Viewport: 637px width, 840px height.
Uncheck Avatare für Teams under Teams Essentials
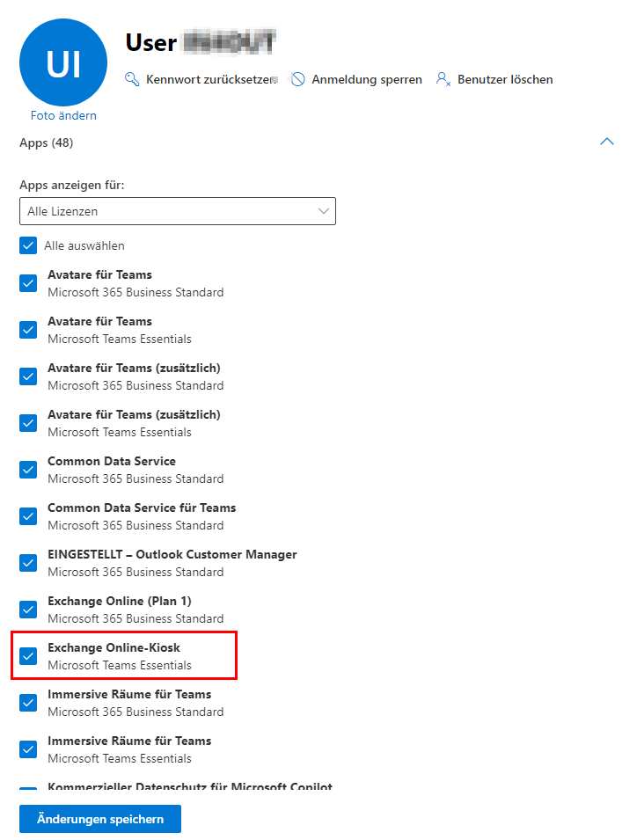click(x=28, y=330)
